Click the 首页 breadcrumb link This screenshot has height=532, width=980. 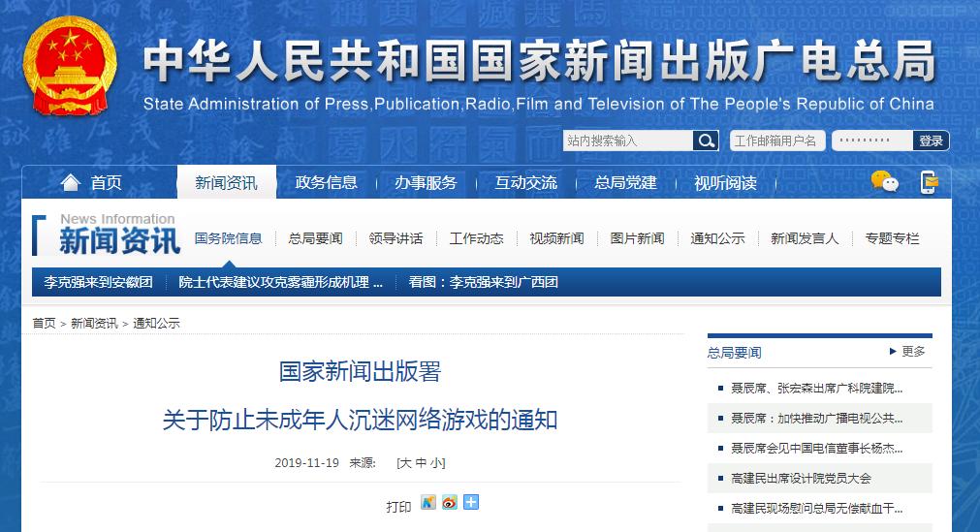[44, 324]
